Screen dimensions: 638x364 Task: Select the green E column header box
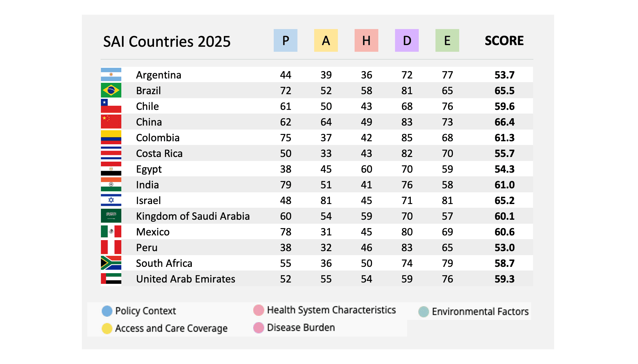447,40
